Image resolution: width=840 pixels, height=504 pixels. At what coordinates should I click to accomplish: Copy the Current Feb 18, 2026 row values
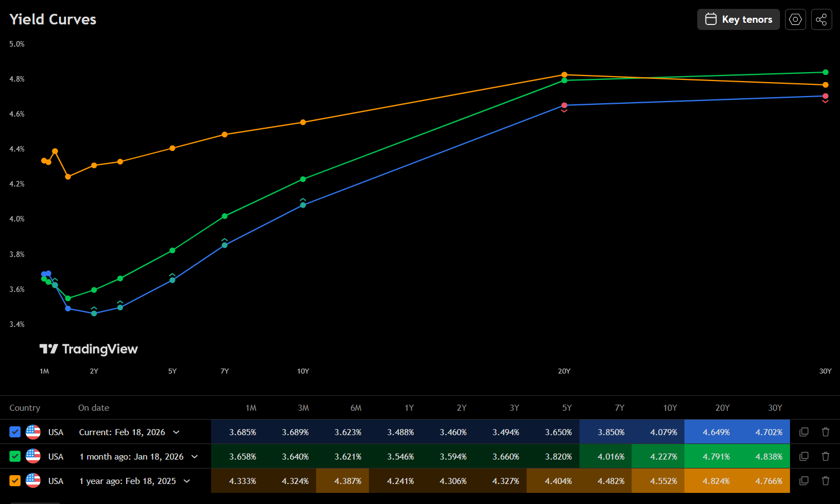[x=803, y=432]
